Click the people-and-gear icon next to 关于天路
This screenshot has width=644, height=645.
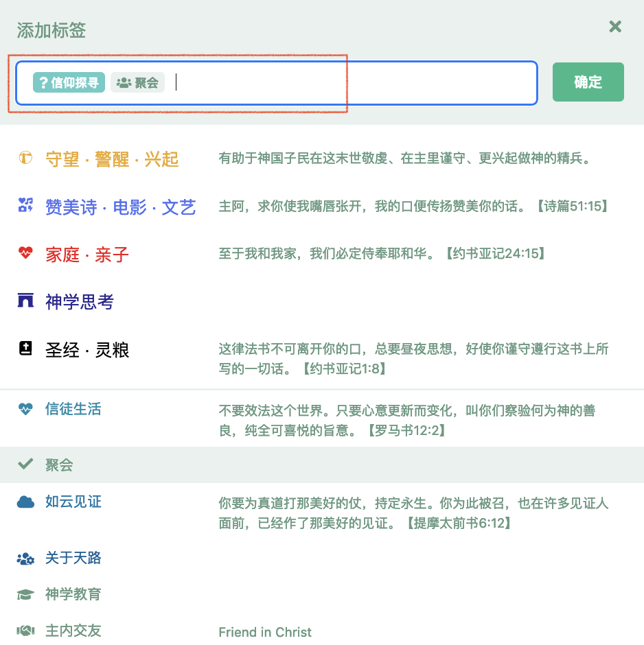[x=25, y=559]
